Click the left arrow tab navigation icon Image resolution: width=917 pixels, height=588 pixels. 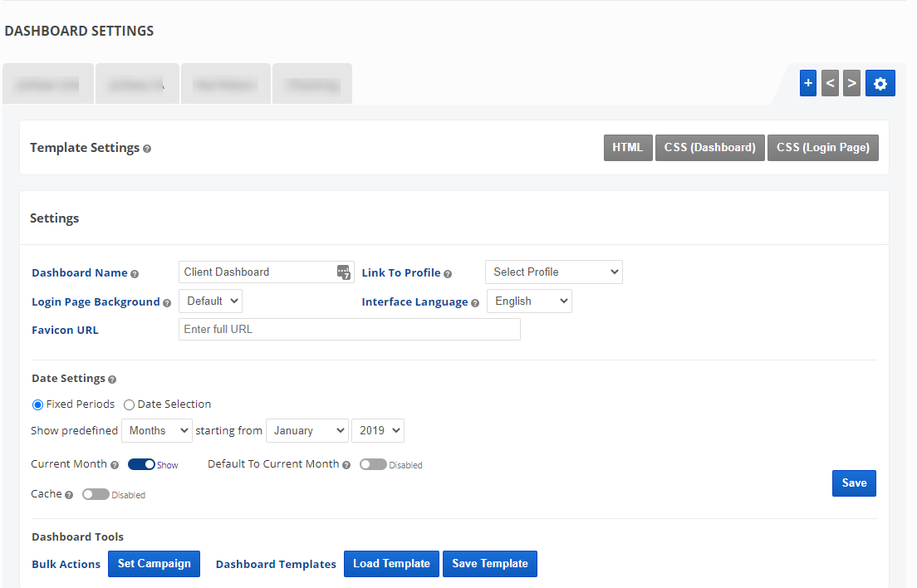830,83
